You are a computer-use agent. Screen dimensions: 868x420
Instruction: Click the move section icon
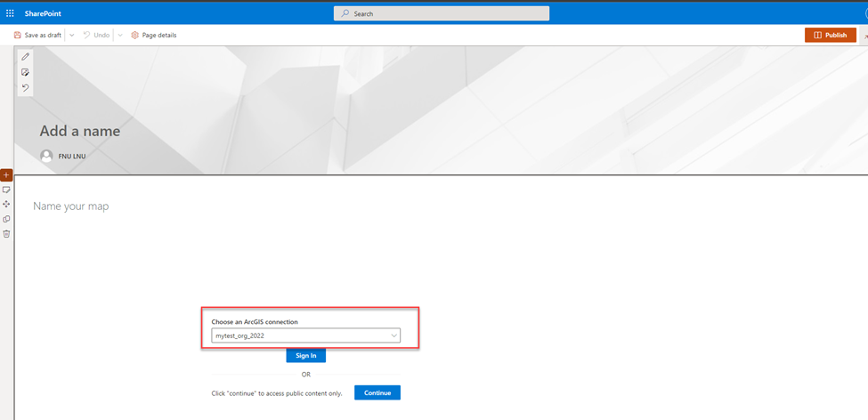6,204
